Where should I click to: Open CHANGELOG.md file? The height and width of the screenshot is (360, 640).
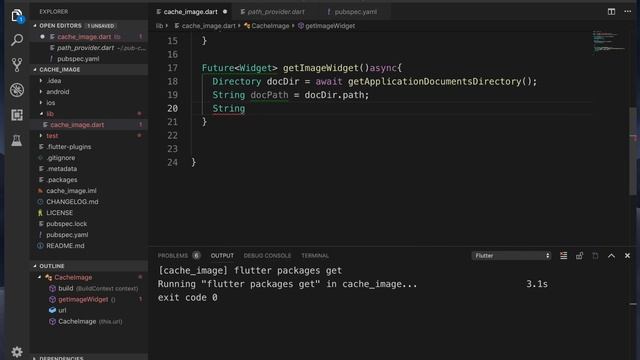[x=72, y=202]
